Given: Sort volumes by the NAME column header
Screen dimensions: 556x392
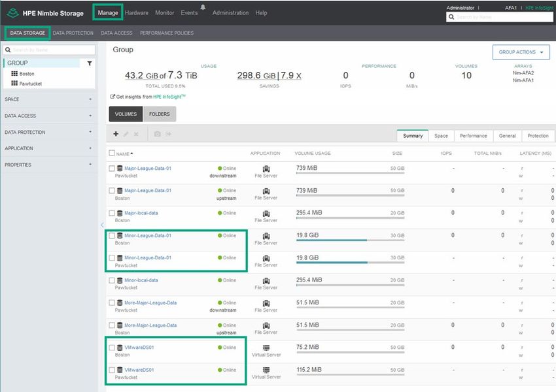Looking at the screenshot, I should click(124, 154).
